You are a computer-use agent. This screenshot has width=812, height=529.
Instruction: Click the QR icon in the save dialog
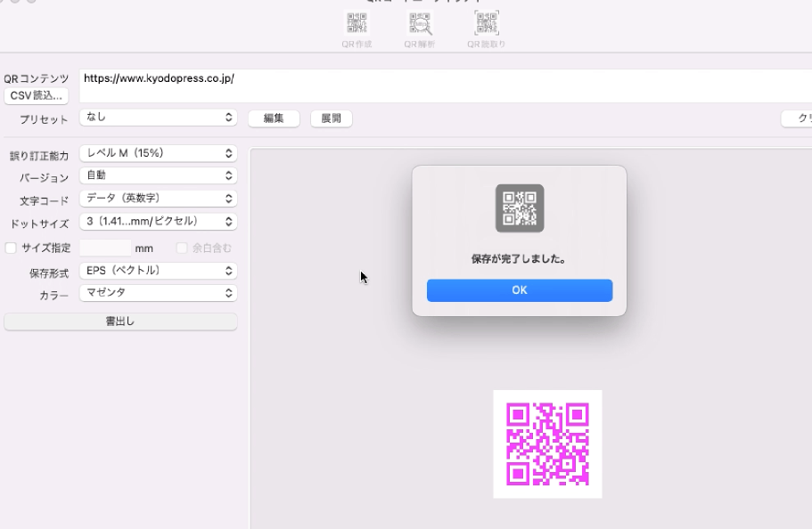(520, 208)
